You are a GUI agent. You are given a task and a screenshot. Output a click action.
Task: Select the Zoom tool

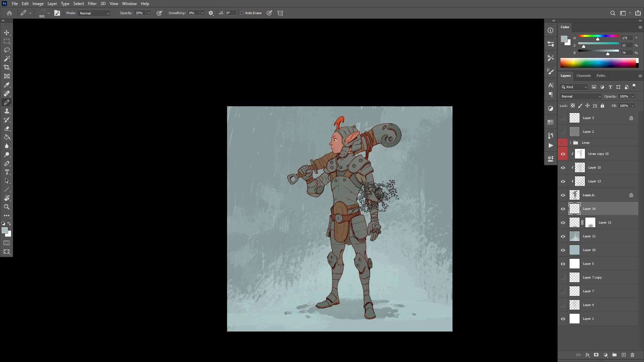[7, 207]
